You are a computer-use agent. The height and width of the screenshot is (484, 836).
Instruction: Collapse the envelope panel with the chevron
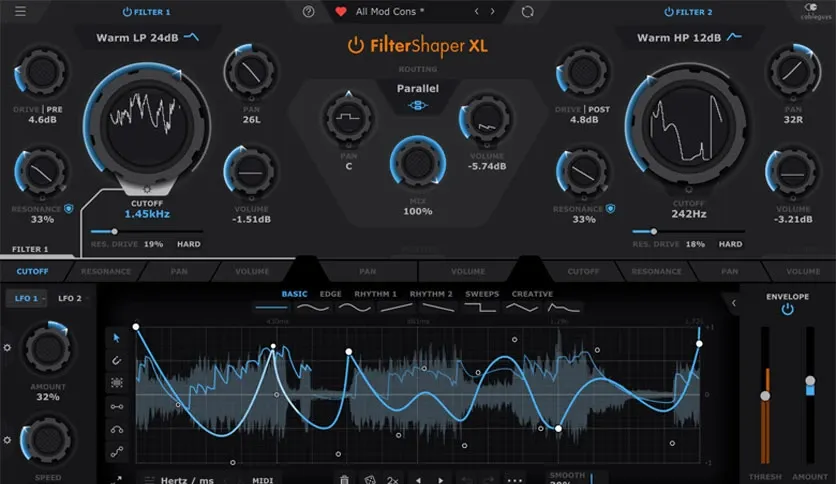point(734,303)
